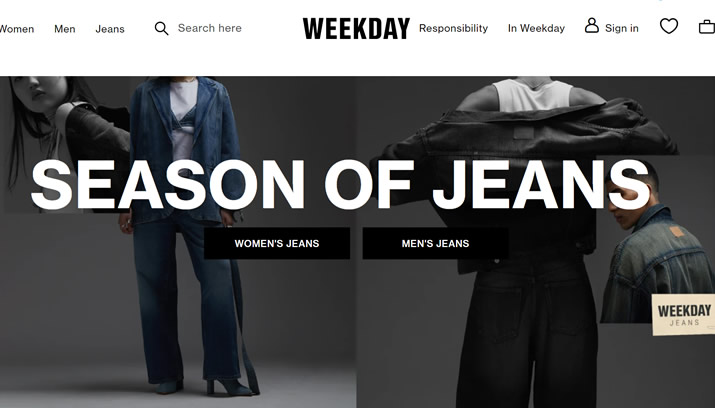Click the MEN'S JEANS button
The image size is (715, 408).
point(435,243)
